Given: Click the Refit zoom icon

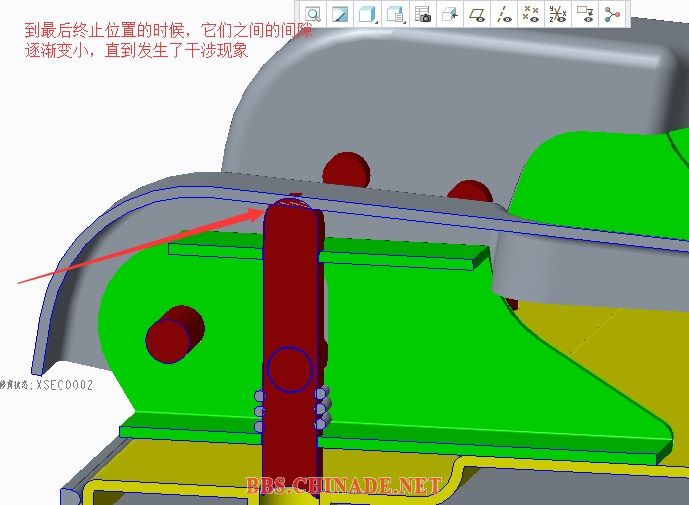Looking at the screenshot, I should click(314, 14).
